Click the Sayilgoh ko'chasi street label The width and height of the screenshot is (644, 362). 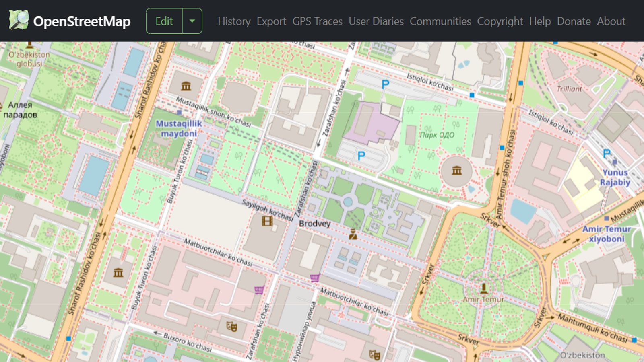[x=267, y=210]
